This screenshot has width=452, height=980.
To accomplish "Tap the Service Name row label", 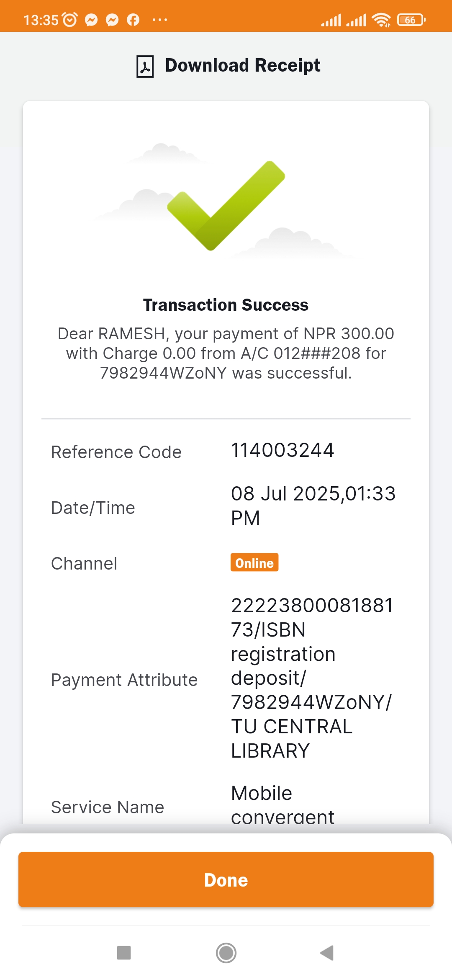I will tap(108, 807).
